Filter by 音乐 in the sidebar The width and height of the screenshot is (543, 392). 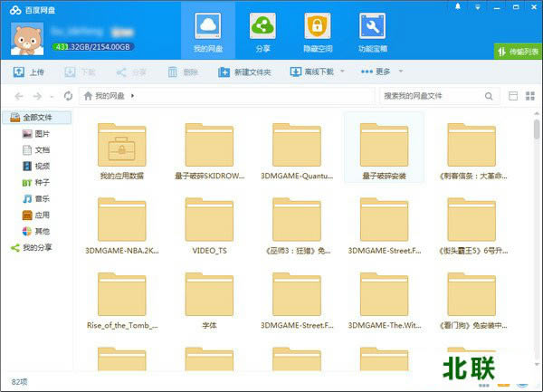tap(36, 199)
